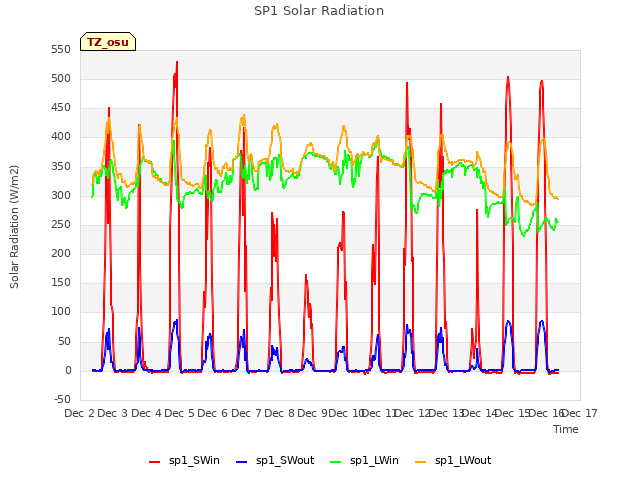Click the Dec 7 x-axis tick label
Screen dimensions: 640x480
pos(246,413)
